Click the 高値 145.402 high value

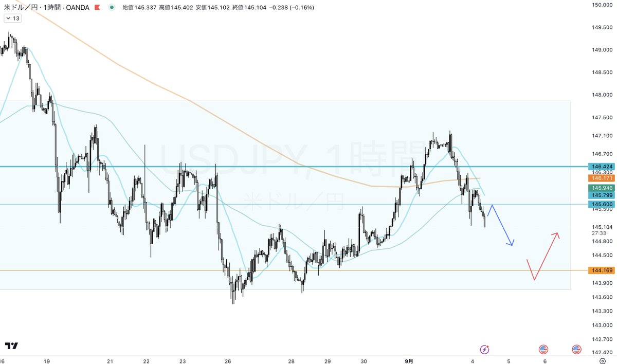176,8
